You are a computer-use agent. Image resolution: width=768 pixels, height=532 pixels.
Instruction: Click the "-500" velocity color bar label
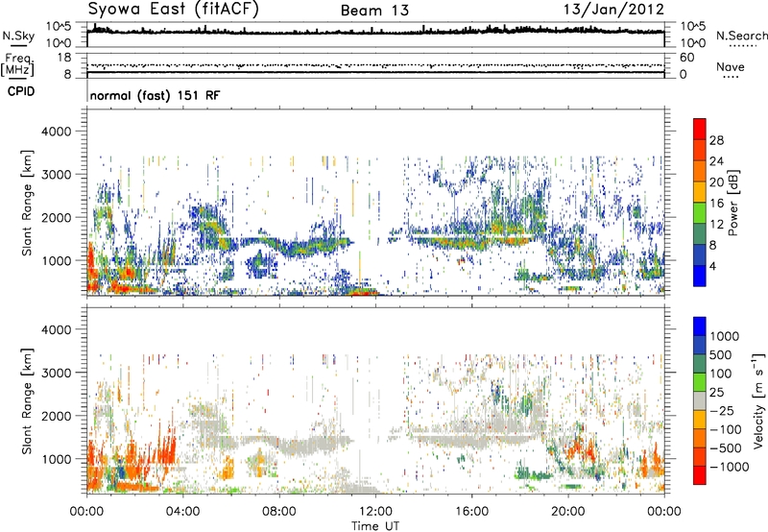tap(726, 447)
